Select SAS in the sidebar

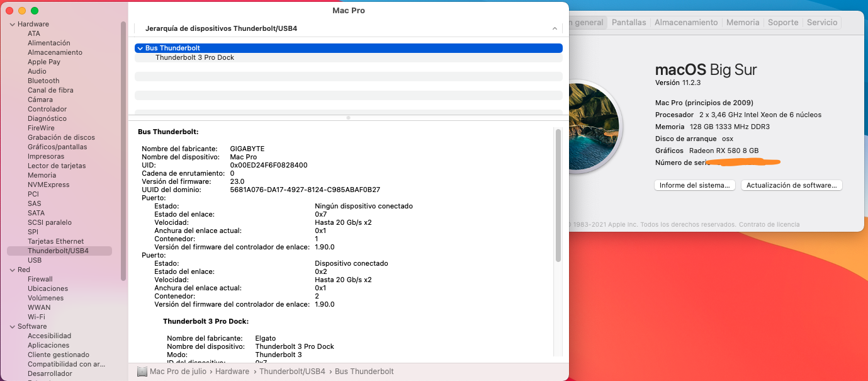[35, 203]
